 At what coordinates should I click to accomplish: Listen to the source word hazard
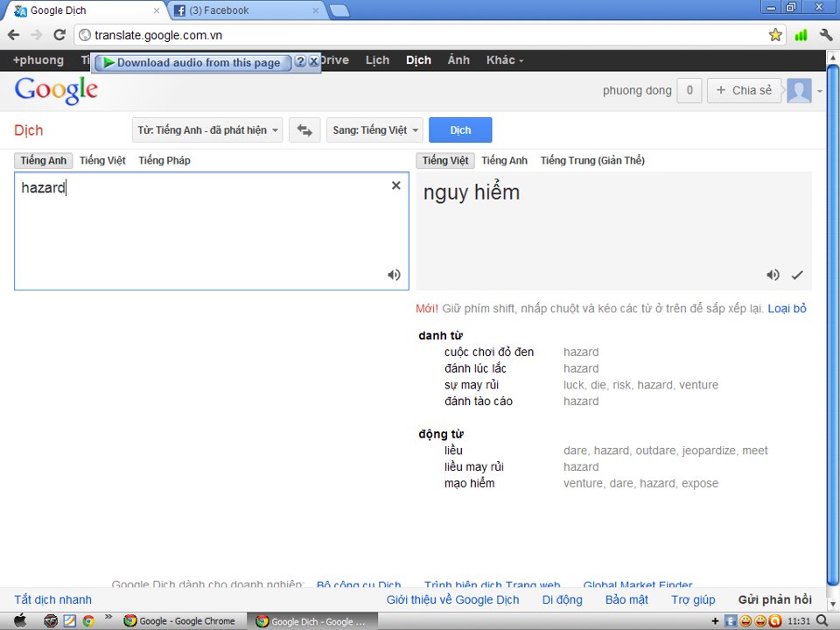(394, 275)
